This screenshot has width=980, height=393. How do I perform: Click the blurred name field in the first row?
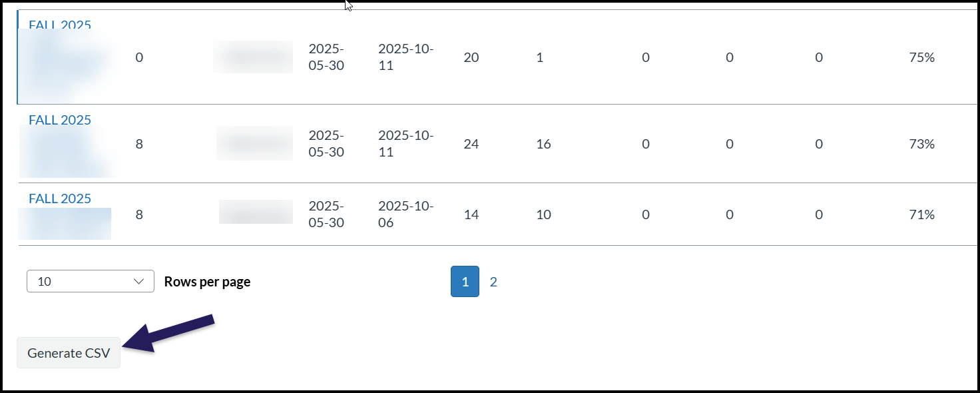(253, 57)
